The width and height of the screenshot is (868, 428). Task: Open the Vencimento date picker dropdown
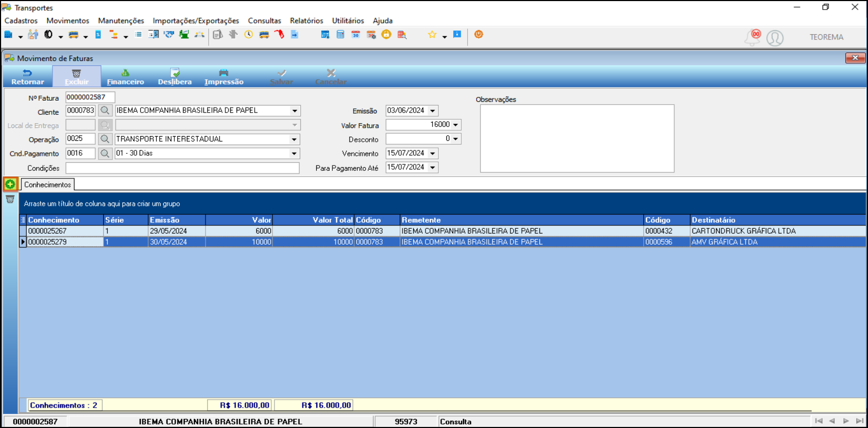tap(432, 153)
